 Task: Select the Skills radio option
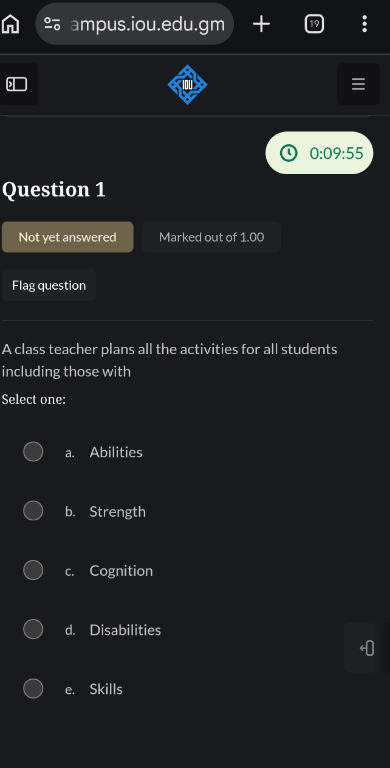(33, 689)
